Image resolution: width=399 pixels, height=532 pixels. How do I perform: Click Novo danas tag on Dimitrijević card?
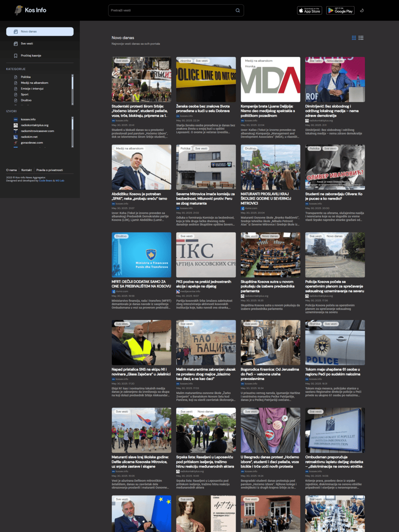(335, 61)
